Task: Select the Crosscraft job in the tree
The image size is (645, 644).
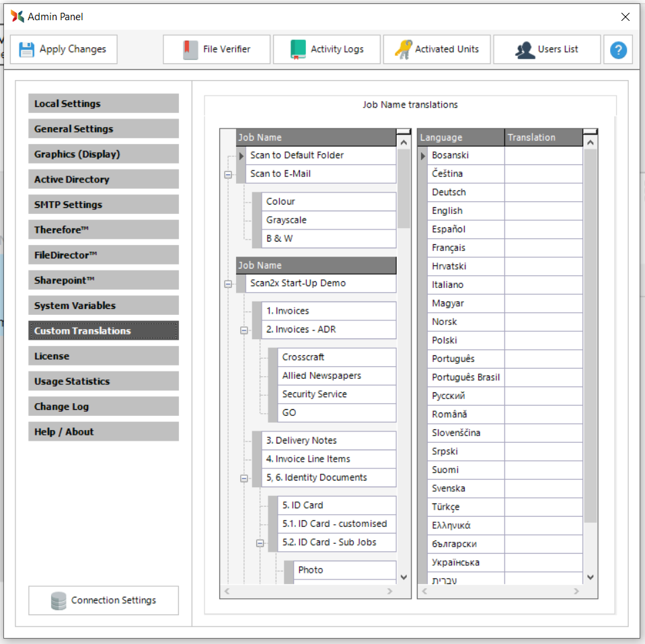Action: [x=303, y=357]
